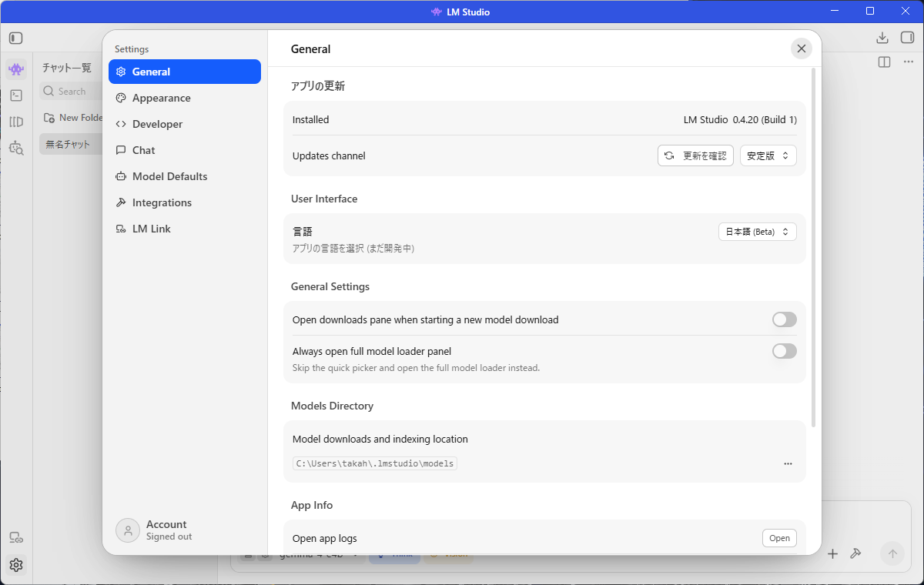Open the 日本語 (Beta) language dropdown

coord(758,232)
